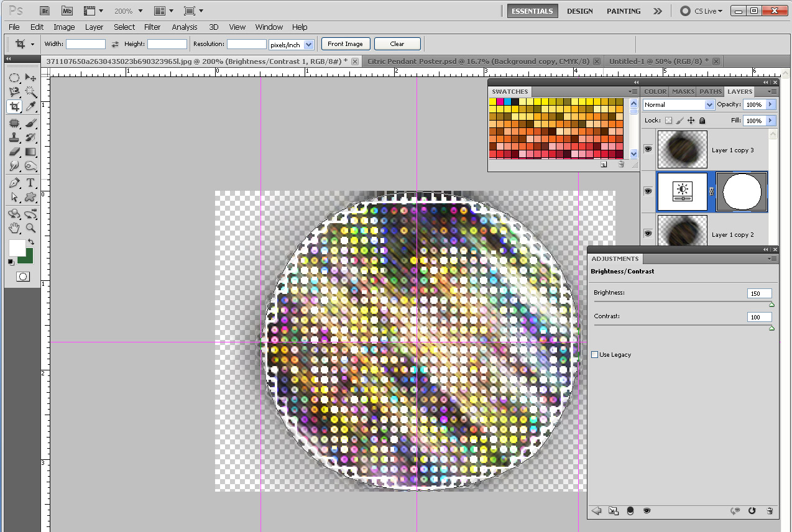Select the Horizontal Type tool
The image size is (792, 532).
[30, 182]
